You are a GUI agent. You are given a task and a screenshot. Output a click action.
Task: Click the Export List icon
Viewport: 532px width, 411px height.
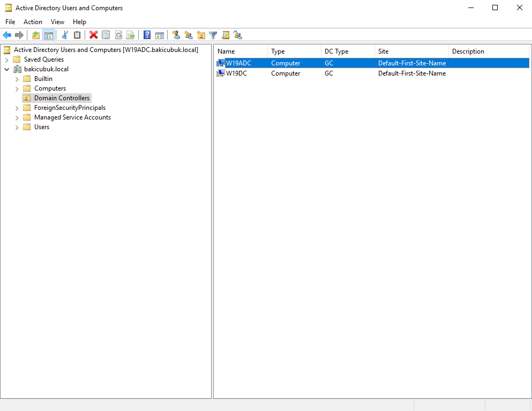[131, 35]
